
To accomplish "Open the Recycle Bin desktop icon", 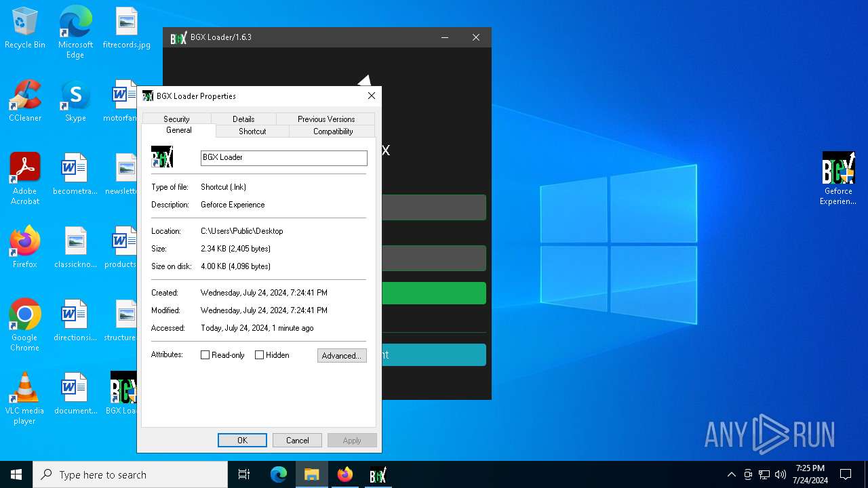I will (25, 28).
